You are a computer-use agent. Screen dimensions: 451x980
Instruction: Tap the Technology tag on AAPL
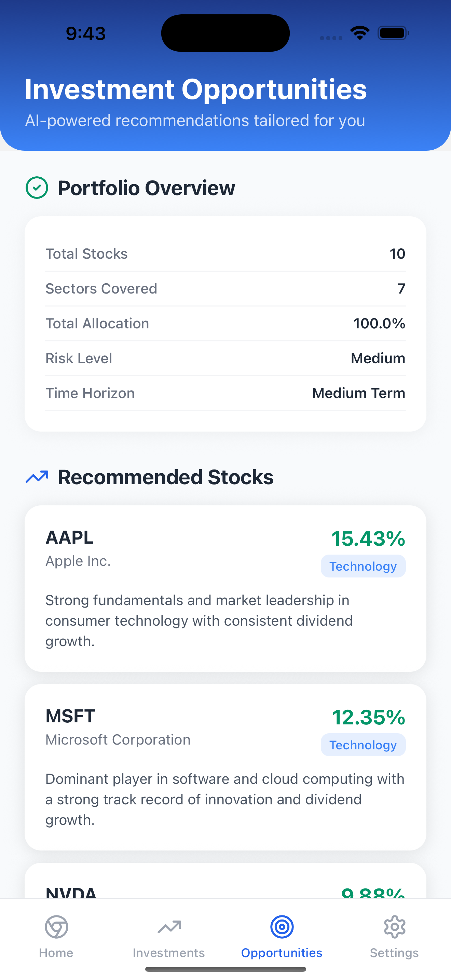(x=363, y=566)
